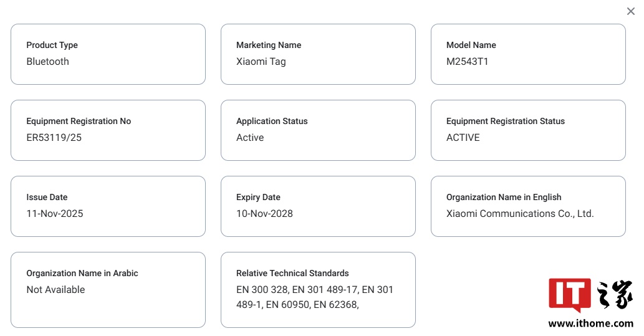Select the 'Relative Technical Standards' label

292,273
